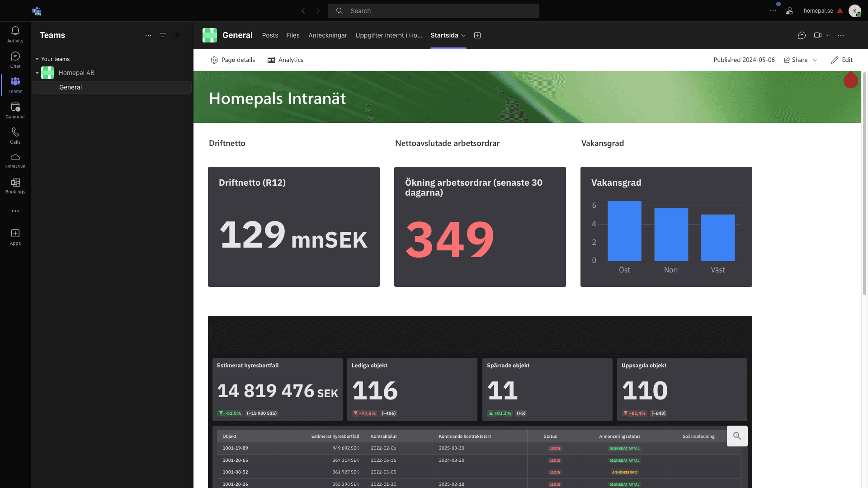Open page Analytics
Screen dimensions: 868x488
point(285,60)
